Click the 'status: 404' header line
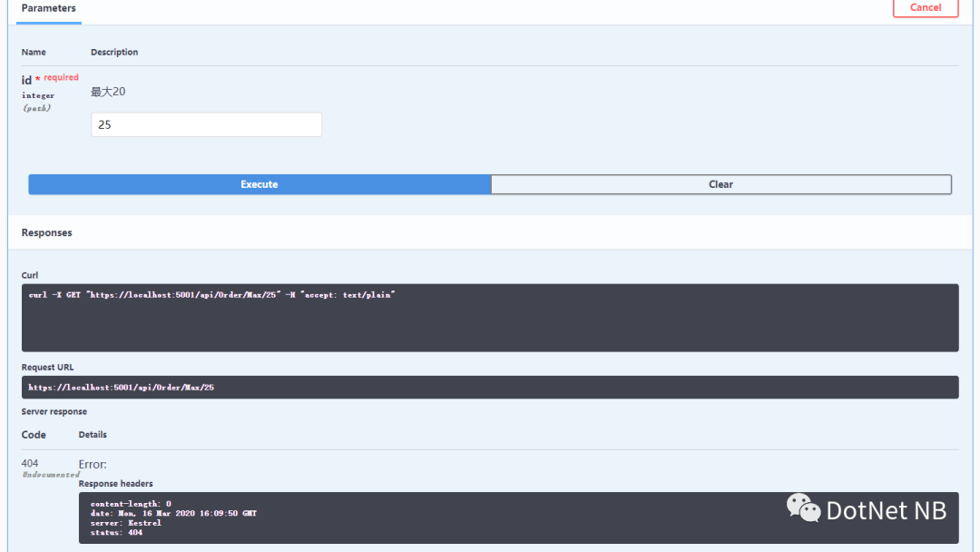Viewport: 980px width, 552px height. point(116,533)
